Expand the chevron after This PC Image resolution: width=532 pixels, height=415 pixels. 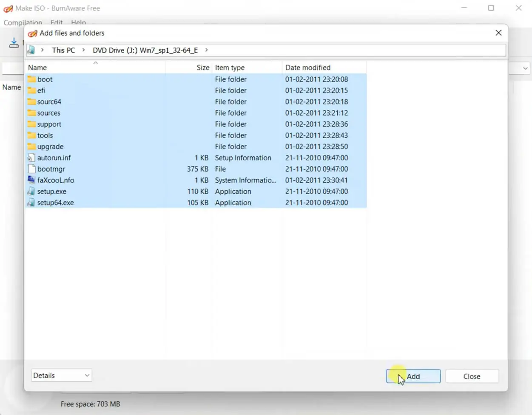83,50
